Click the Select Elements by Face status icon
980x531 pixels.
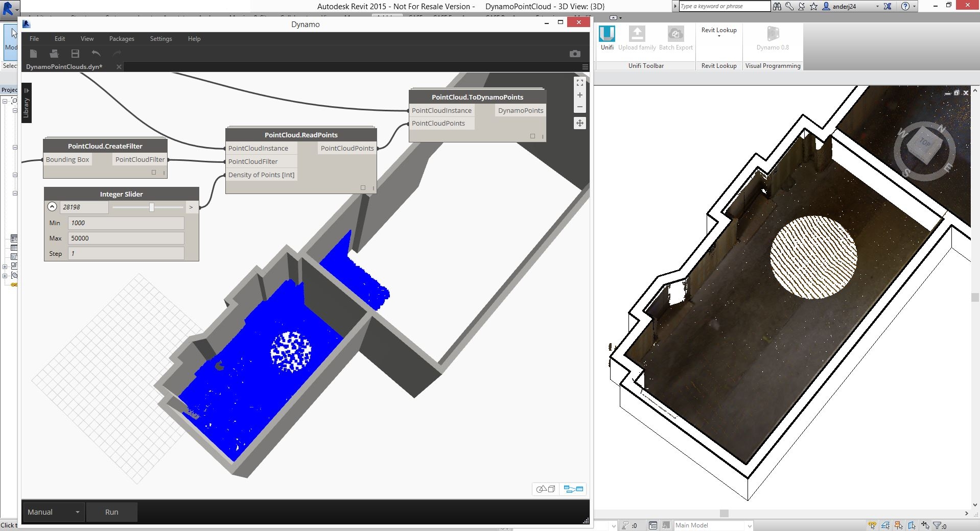click(912, 525)
